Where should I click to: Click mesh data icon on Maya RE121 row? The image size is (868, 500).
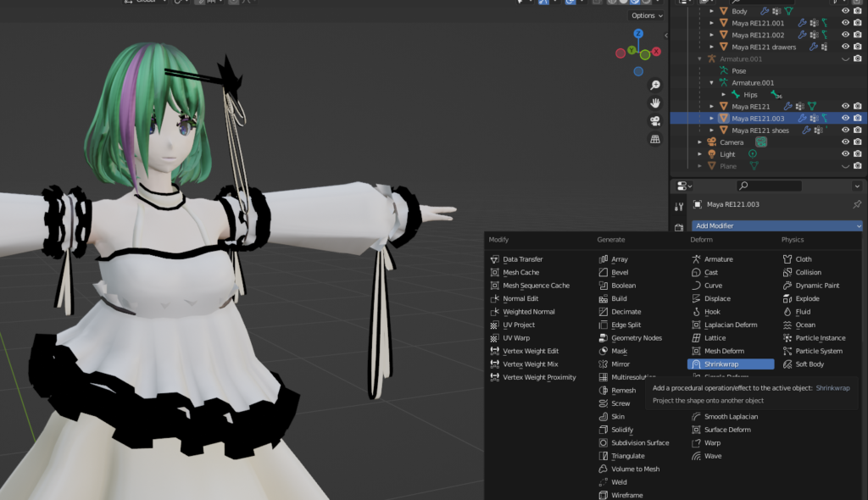coord(812,106)
